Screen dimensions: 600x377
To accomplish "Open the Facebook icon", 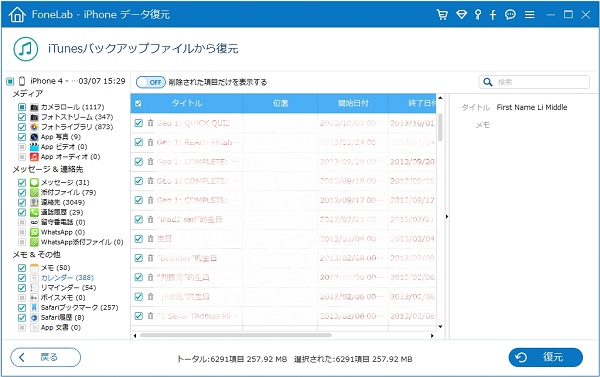I will 493,15.
